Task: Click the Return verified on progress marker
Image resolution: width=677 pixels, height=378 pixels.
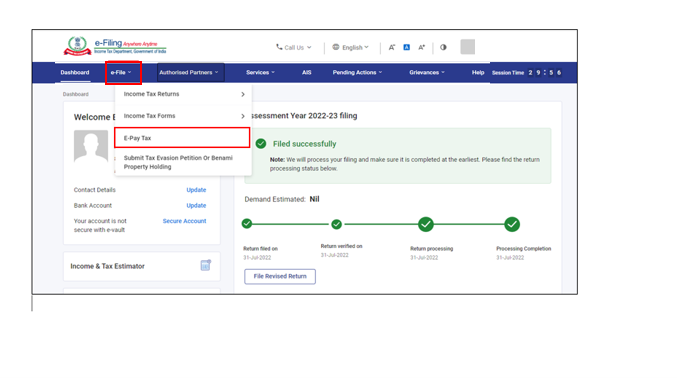Action: (336, 224)
